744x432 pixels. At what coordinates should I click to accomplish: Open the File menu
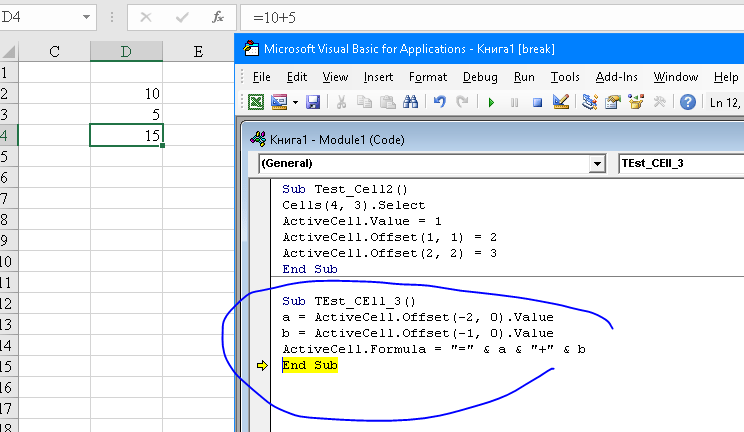(261, 77)
